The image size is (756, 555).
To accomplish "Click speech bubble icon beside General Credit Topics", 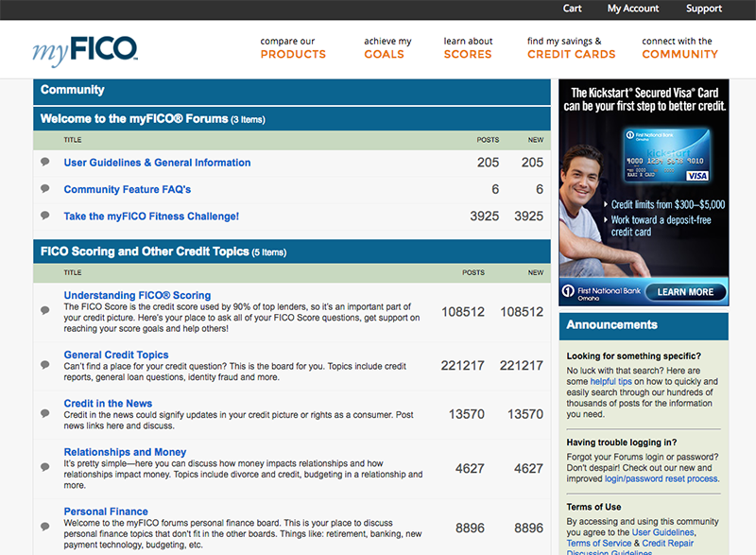I will (44, 365).
